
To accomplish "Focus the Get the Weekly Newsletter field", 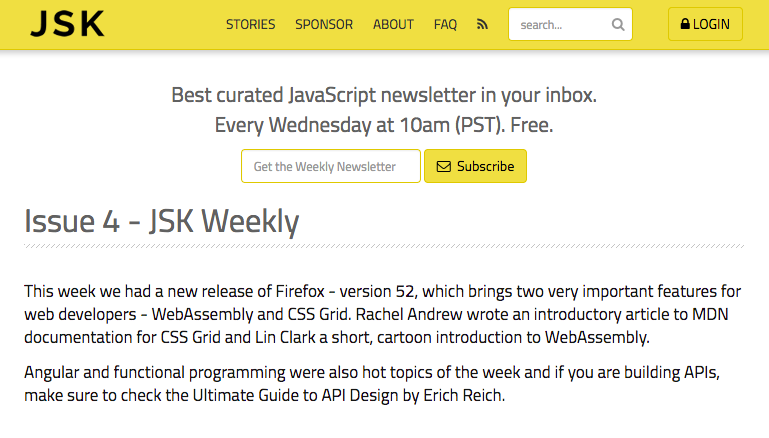I will point(331,166).
